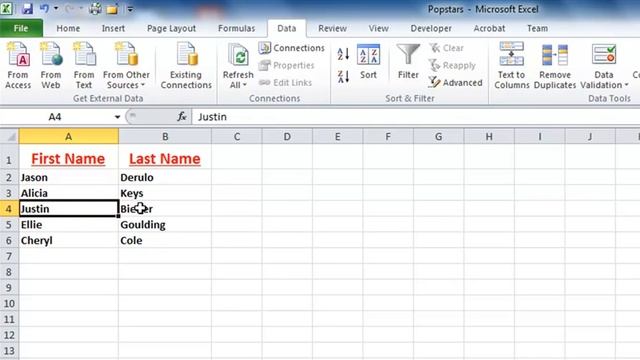The width and height of the screenshot is (640, 360).
Task: Select the cell containing Derulo
Action: tap(165, 177)
